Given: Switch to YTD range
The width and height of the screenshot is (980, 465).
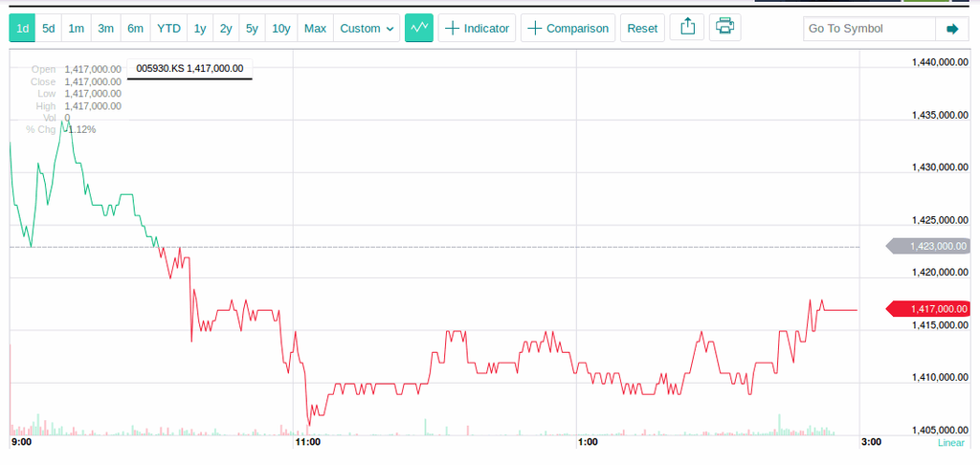Looking at the screenshot, I should tap(168, 28).
